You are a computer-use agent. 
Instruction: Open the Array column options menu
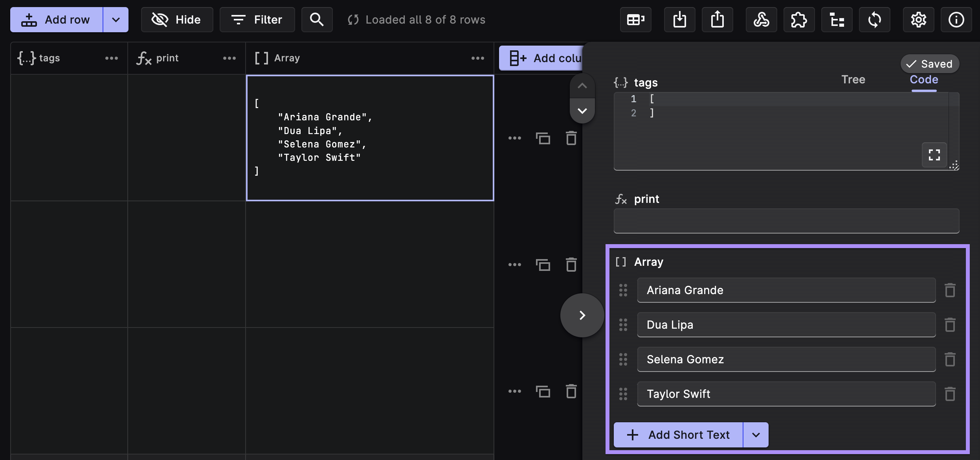pos(477,58)
